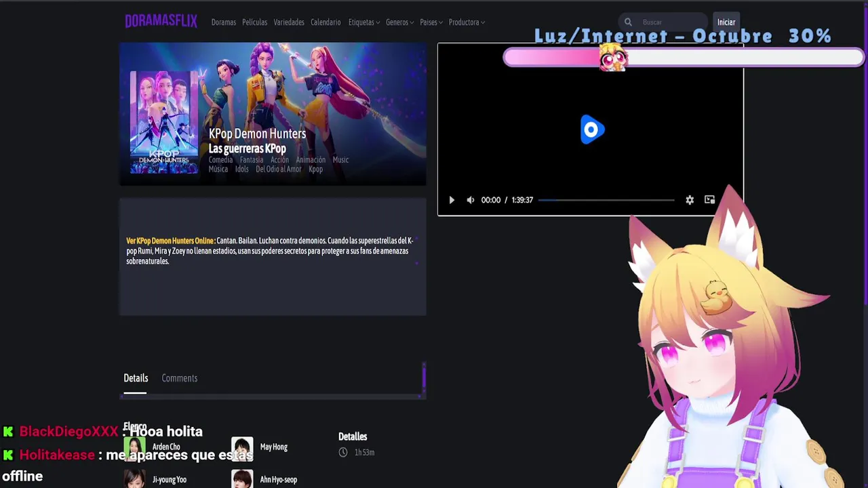Screen dimensions: 868x488
Task: Open the Etiquetas dropdown menu
Action: tap(363, 22)
